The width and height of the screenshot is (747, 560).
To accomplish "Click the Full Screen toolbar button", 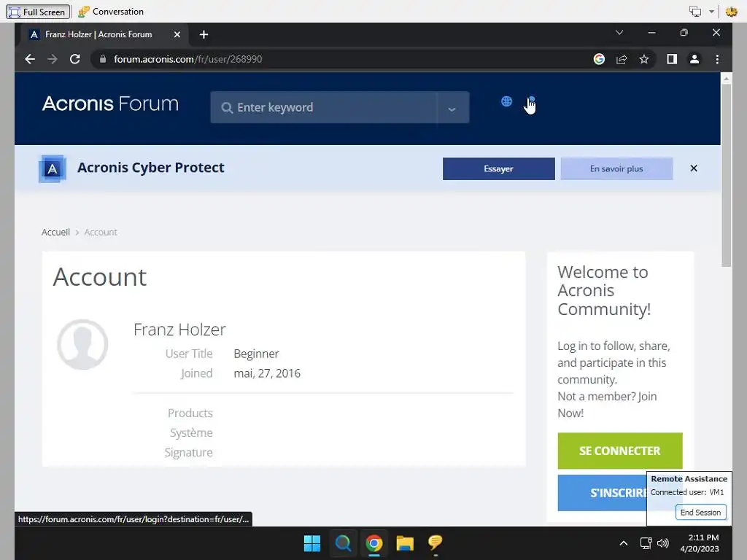I will tap(38, 12).
